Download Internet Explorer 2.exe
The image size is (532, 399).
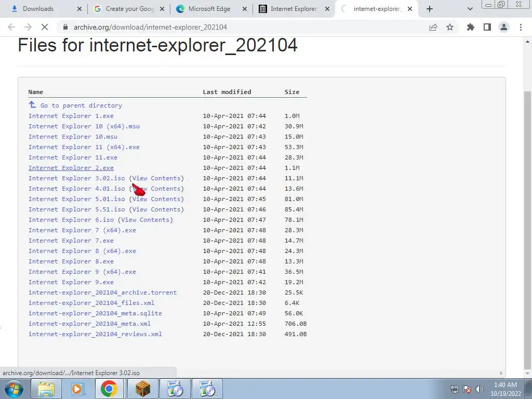click(x=71, y=168)
